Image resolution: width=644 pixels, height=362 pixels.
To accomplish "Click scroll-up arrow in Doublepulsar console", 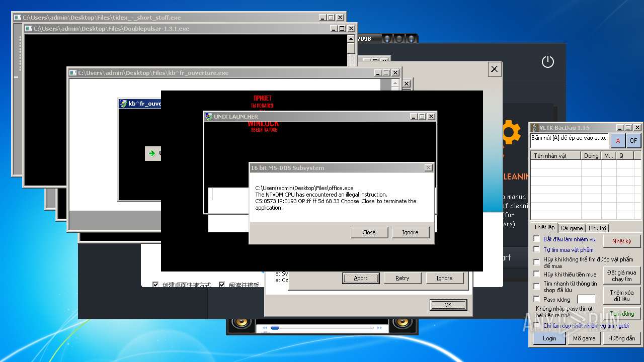I will pos(351,38).
